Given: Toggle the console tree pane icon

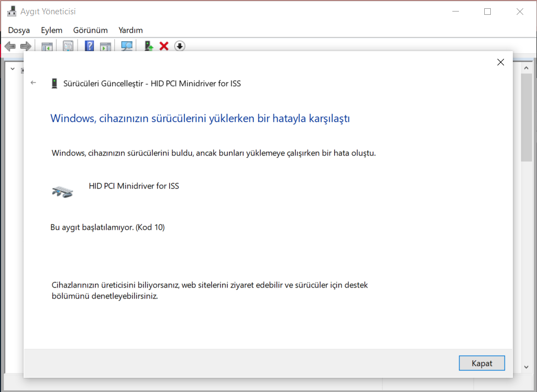Looking at the screenshot, I should point(47,46).
